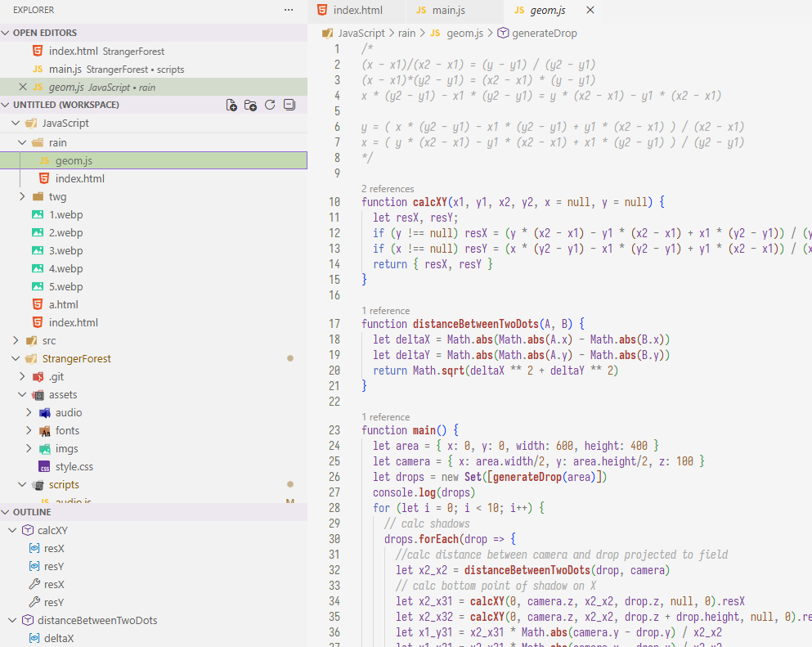Expand the .git folder
Viewport: 812px width, 647px height.
pos(22,376)
